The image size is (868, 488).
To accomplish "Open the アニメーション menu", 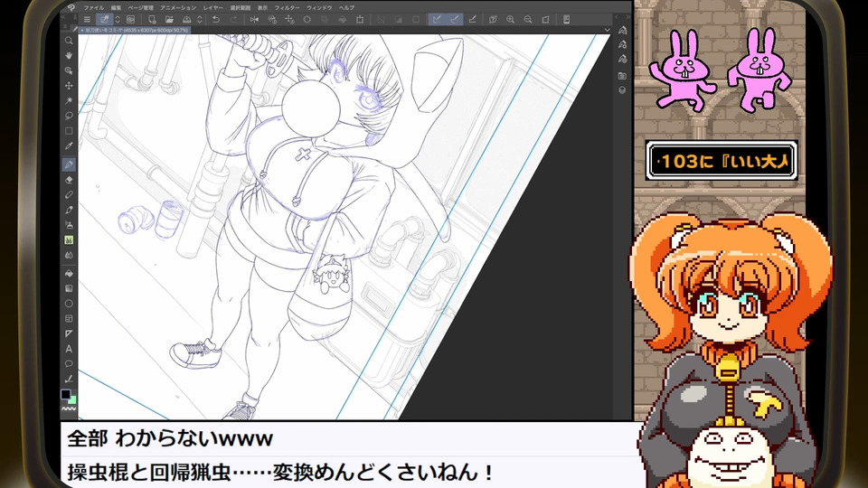I will tap(178, 8).
